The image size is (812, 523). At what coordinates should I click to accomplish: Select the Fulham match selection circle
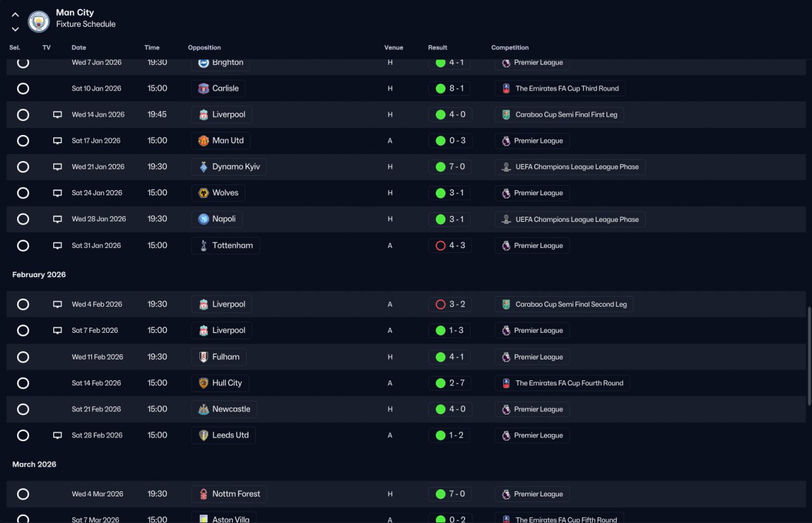coord(23,357)
